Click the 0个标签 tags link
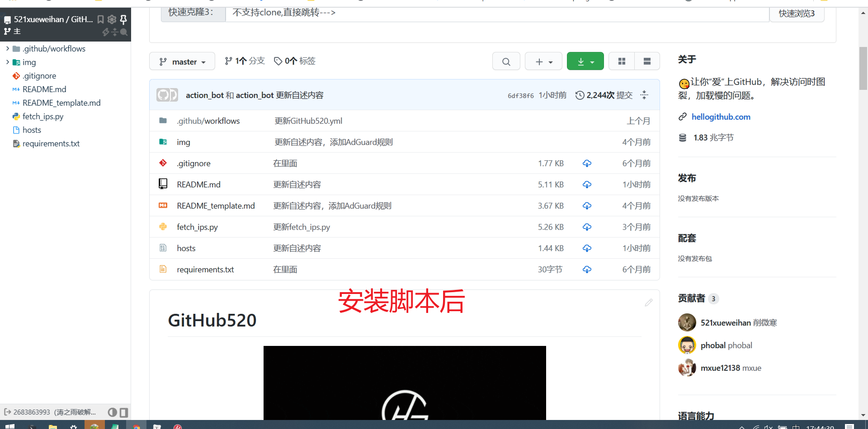 tap(295, 61)
